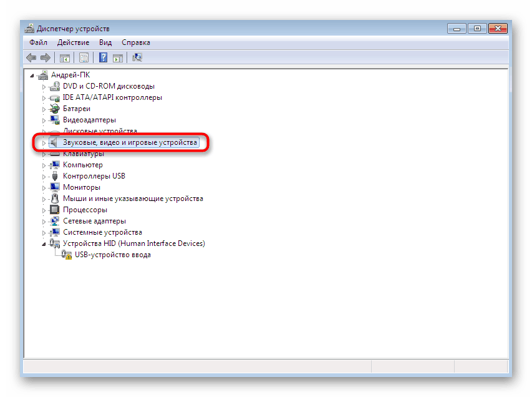532x397 pixels.
Task: Click the Компьютер category icon
Action: click(55, 165)
